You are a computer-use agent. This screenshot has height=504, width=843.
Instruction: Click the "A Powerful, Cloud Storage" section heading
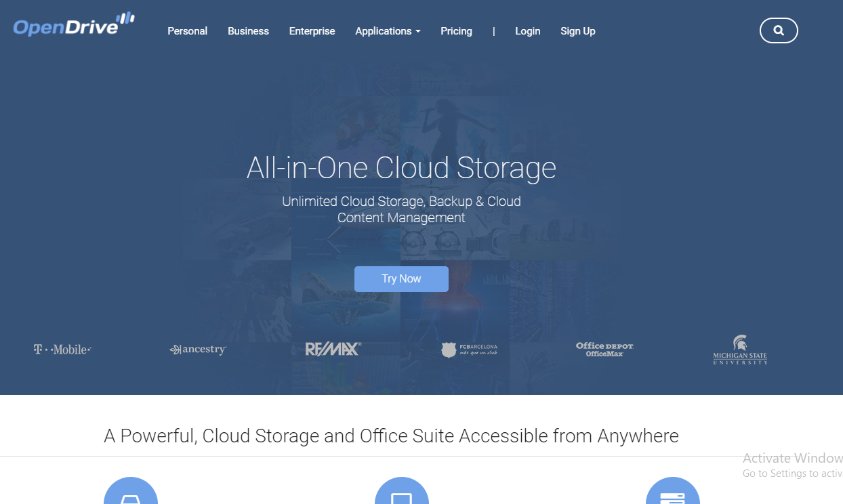click(391, 436)
